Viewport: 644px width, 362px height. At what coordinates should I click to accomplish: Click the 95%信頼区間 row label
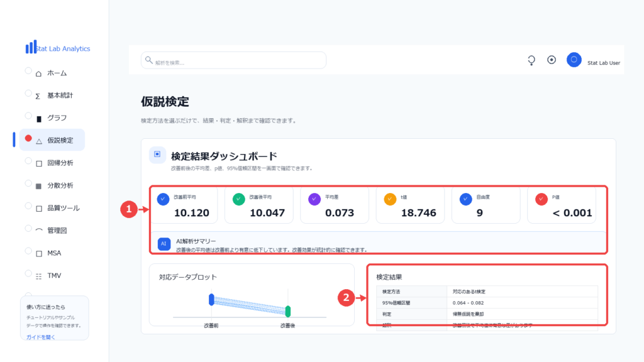click(x=396, y=303)
